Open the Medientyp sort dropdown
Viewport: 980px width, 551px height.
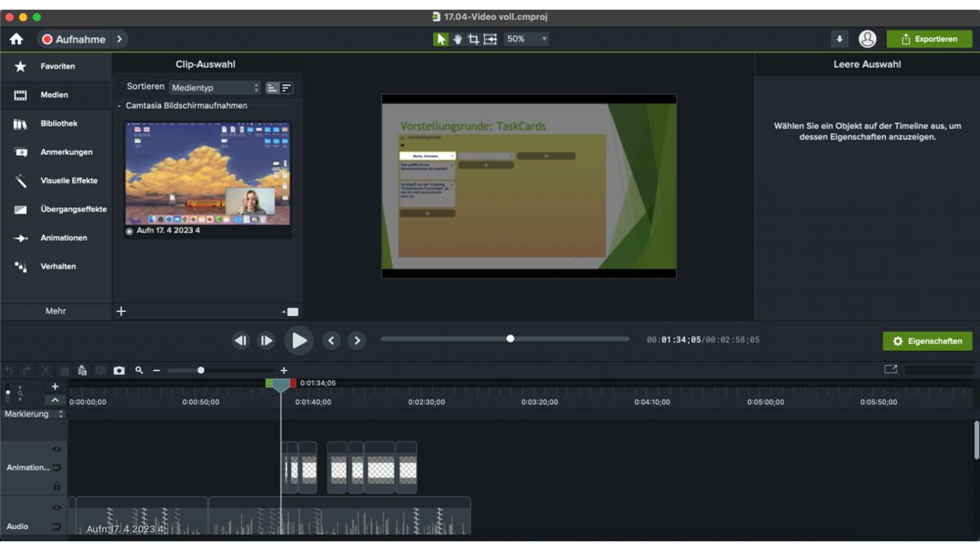tap(215, 87)
